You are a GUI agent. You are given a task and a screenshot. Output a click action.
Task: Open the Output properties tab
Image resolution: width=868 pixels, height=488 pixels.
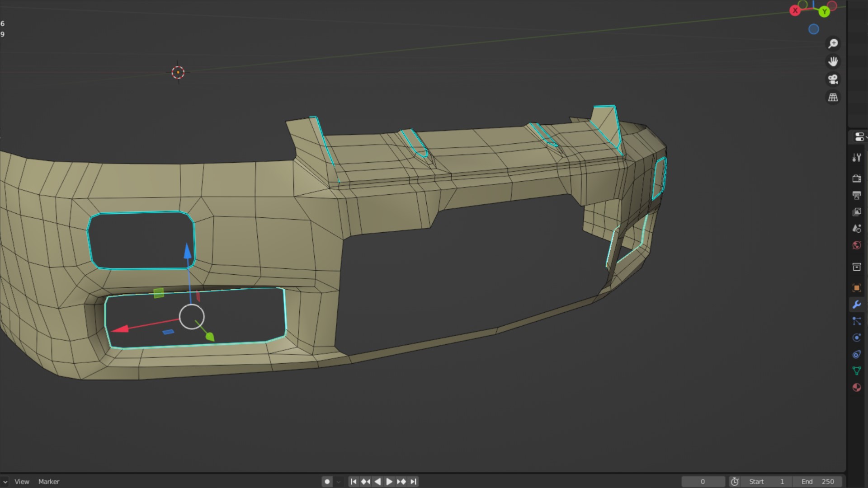(857, 195)
